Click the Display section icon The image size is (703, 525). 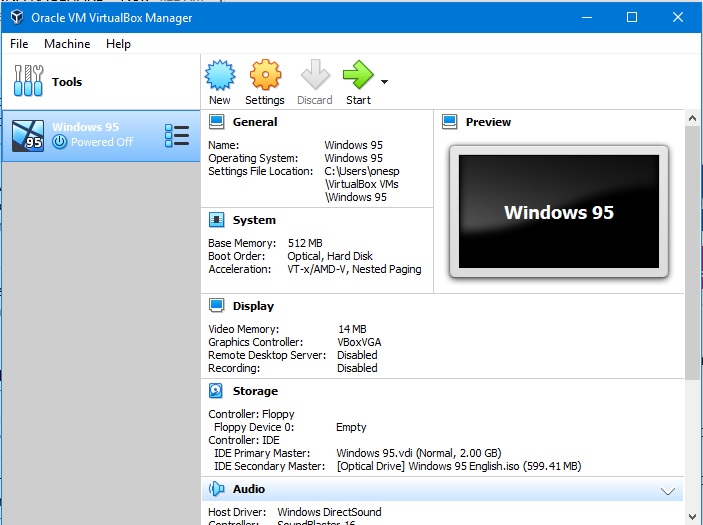click(x=217, y=305)
